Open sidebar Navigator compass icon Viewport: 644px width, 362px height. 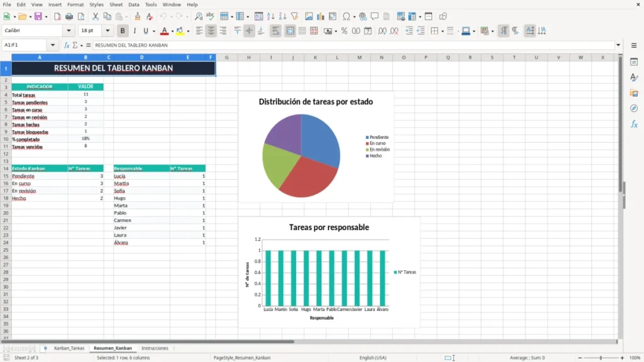tap(634, 108)
